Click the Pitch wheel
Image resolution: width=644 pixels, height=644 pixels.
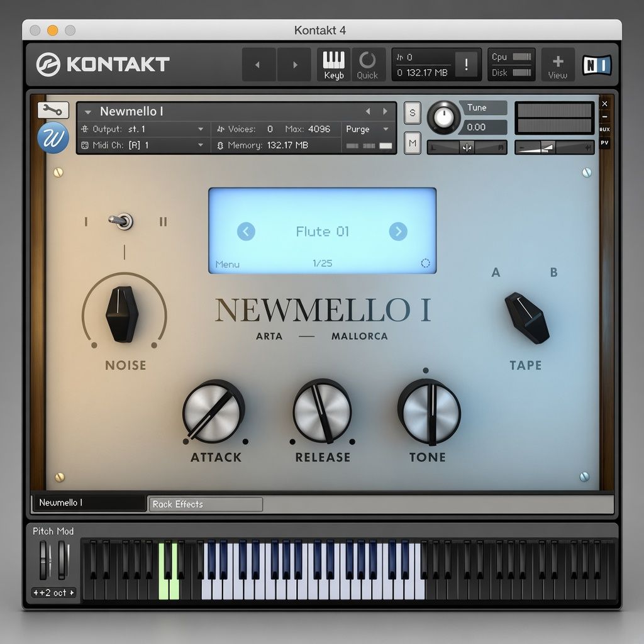[45, 560]
